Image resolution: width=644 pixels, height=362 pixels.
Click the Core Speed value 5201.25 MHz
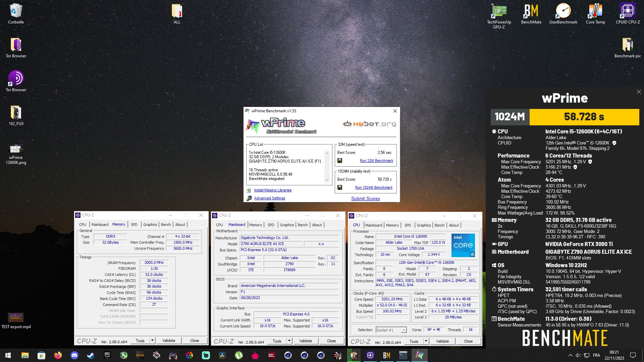[392, 299]
